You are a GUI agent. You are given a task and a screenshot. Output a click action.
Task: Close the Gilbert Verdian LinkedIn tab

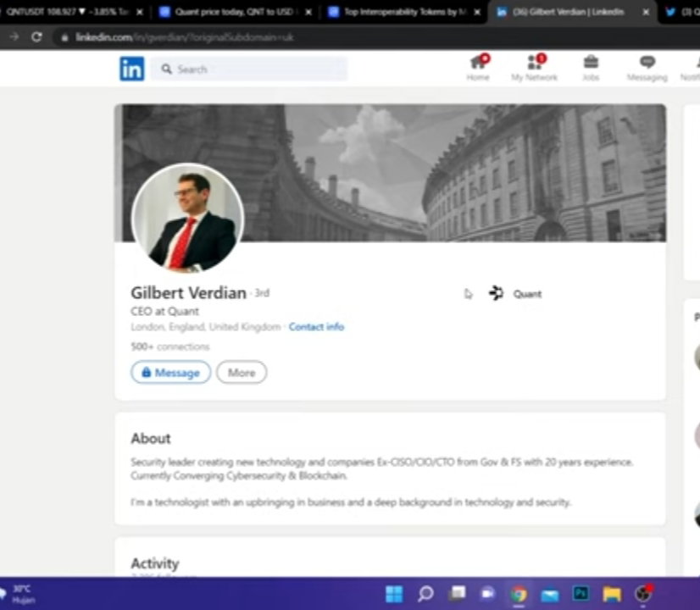(646, 13)
